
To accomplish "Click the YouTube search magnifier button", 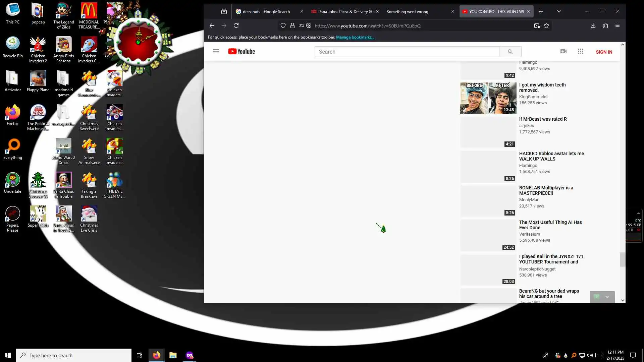I will (x=510, y=52).
